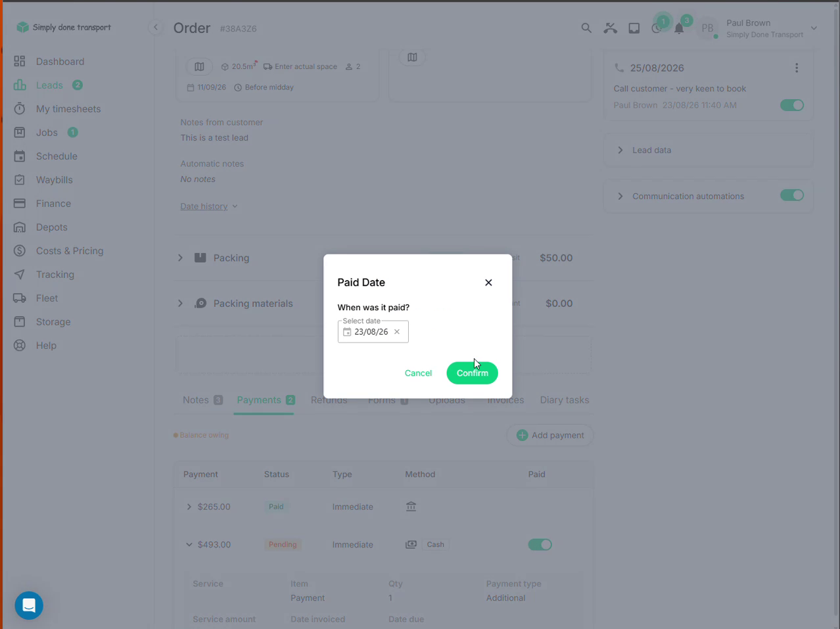Screen dimensions: 840x629
Task: Expand the Packing materials section
Action: point(180,304)
